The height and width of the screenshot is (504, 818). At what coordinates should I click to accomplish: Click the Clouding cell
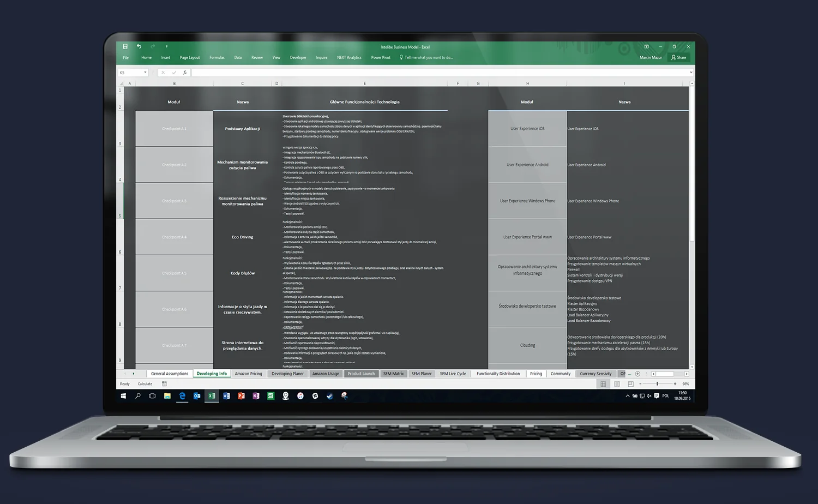(x=527, y=345)
